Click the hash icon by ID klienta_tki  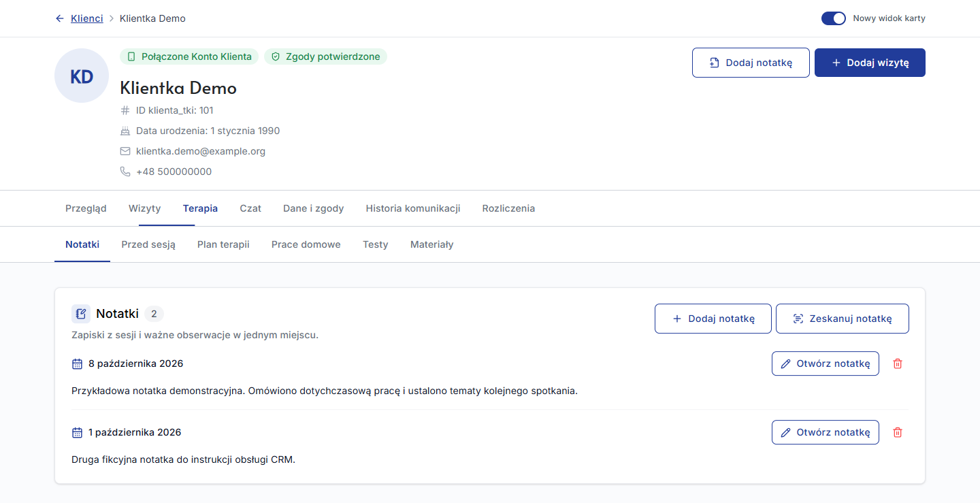(x=125, y=110)
